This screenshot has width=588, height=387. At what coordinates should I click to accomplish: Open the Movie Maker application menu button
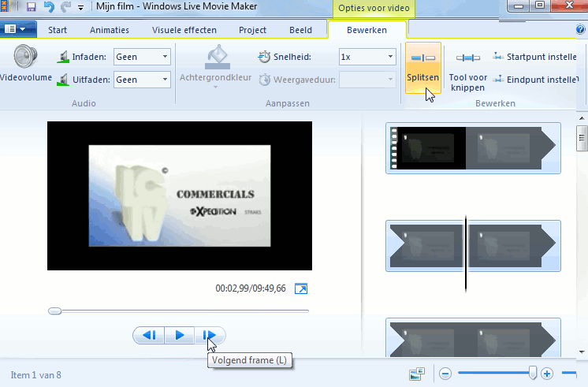coord(17,29)
